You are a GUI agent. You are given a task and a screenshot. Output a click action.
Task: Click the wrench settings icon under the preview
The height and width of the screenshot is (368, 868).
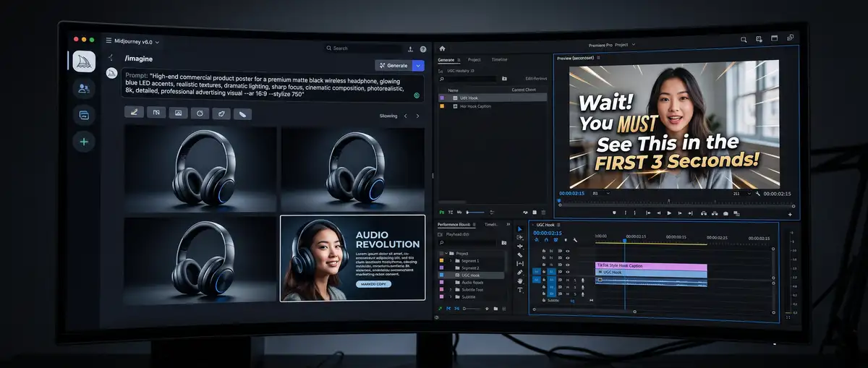[x=757, y=194]
